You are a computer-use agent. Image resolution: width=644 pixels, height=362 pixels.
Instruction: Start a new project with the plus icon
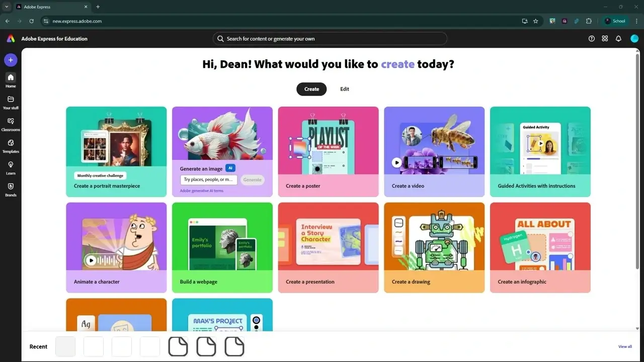tap(11, 60)
